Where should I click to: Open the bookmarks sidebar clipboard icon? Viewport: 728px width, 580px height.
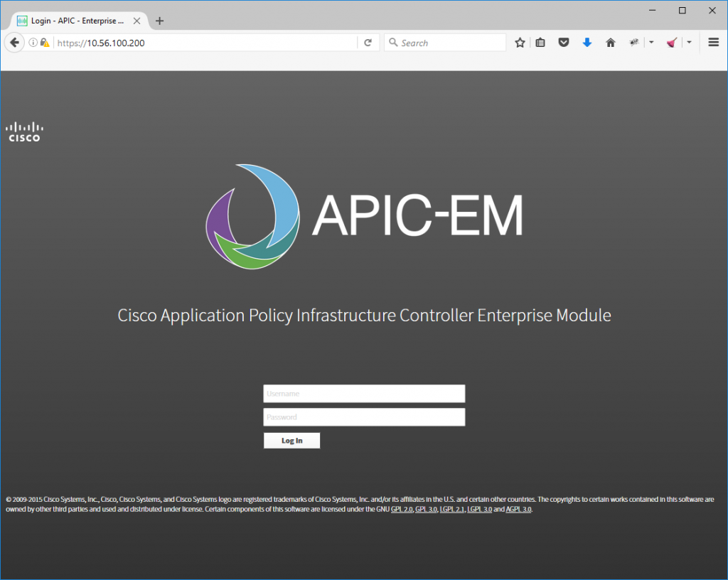pos(540,42)
